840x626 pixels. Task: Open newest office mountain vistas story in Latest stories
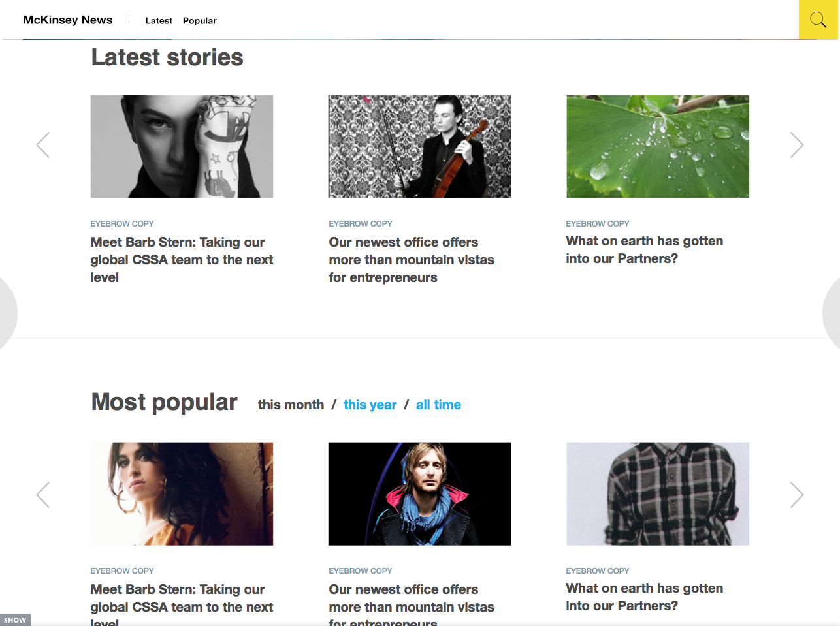(412, 260)
